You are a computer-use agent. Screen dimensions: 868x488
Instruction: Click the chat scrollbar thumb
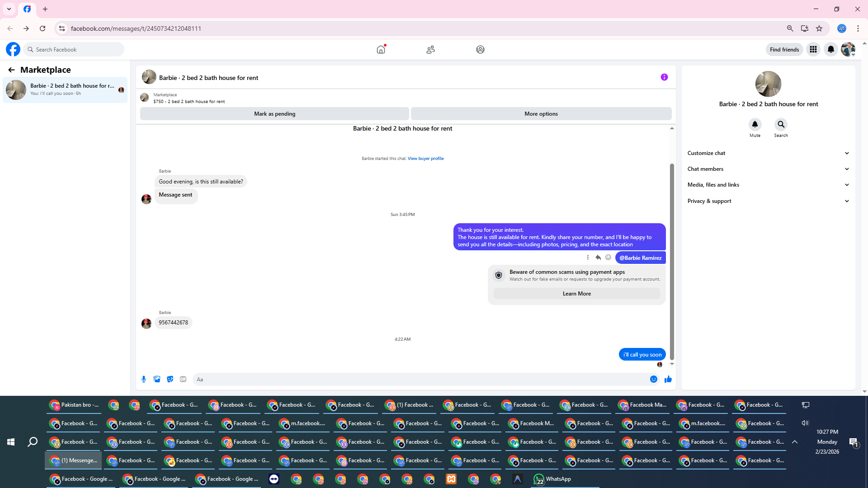click(672, 262)
